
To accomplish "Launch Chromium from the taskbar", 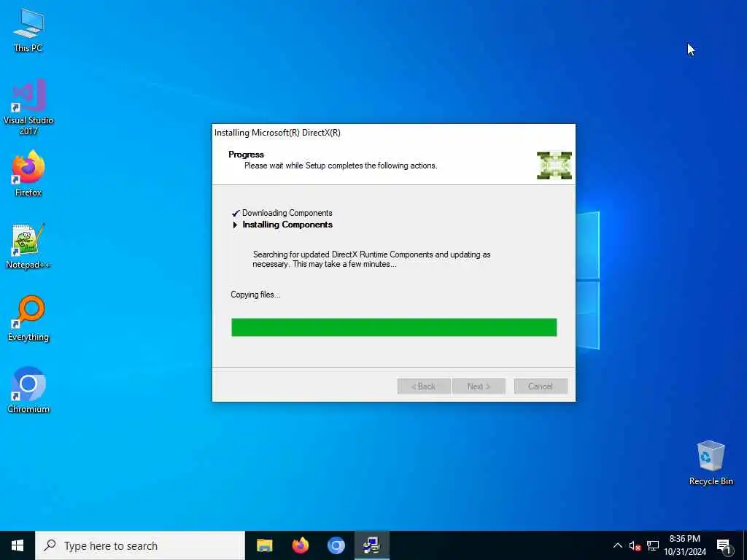I will point(336,545).
